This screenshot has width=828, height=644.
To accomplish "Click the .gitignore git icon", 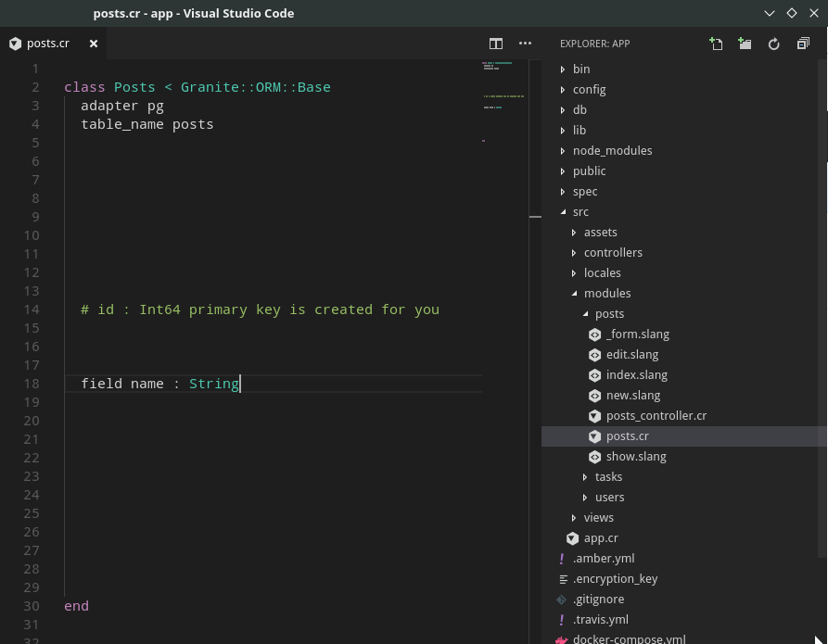I will (x=561, y=600).
